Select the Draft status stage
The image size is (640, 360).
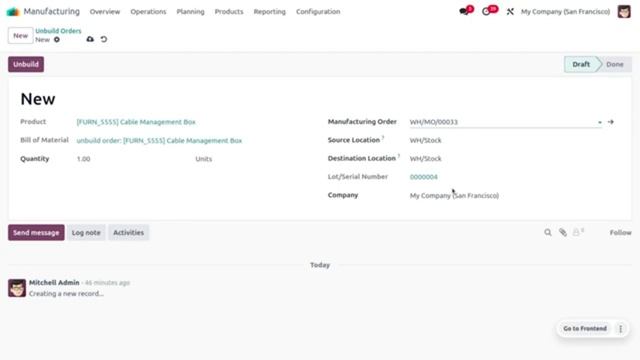tap(581, 64)
